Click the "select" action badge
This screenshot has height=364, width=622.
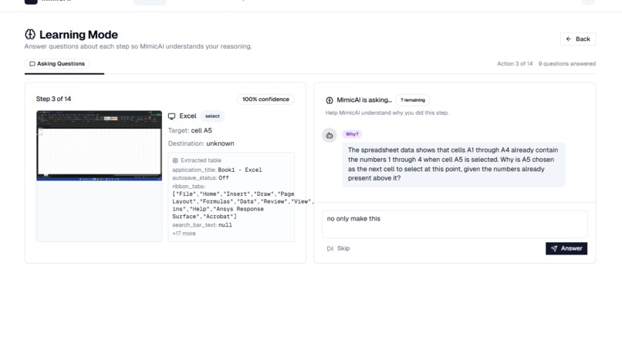pyautogui.click(x=212, y=116)
